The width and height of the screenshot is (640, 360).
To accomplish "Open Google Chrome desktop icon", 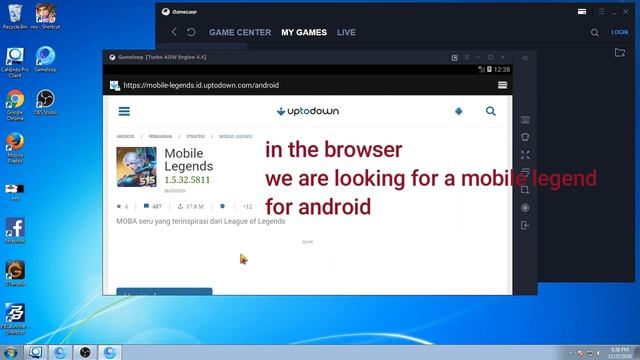I will pyautogui.click(x=15, y=105).
